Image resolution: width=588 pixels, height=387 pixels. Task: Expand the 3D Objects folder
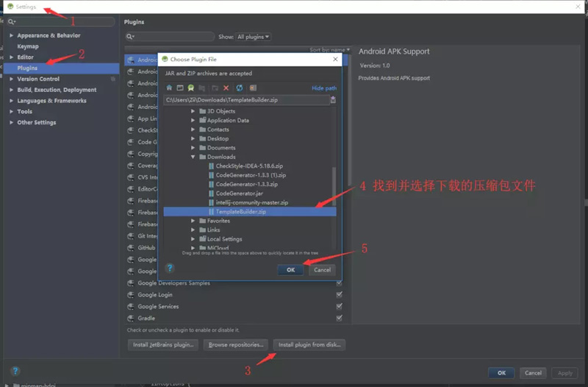pos(193,111)
